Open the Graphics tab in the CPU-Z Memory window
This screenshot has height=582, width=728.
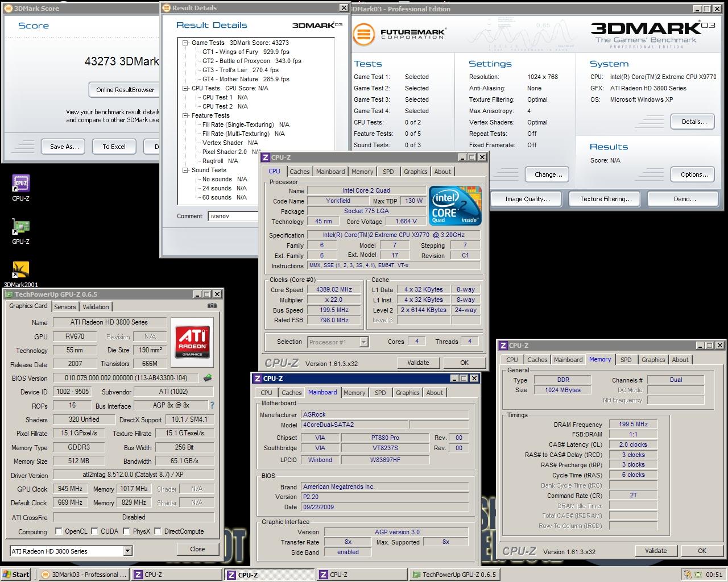653,360
